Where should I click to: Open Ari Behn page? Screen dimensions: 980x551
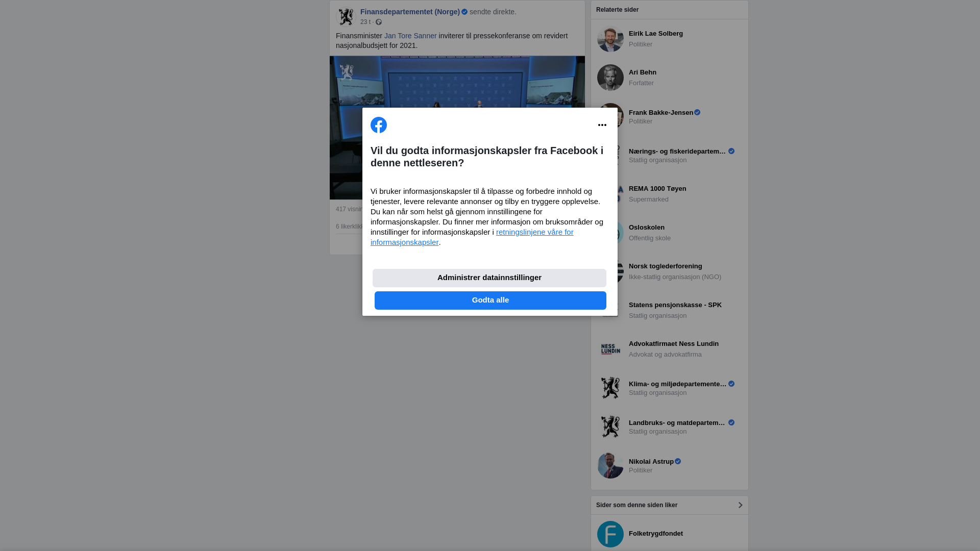pos(643,72)
